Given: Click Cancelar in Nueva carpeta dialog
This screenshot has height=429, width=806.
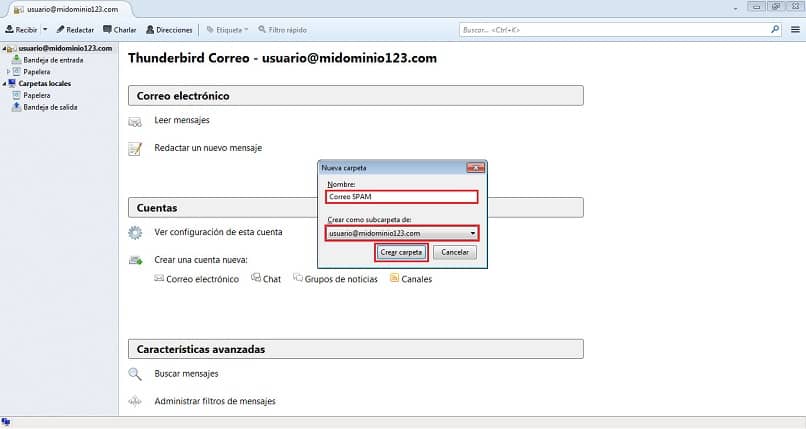Looking at the screenshot, I should click(x=455, y=252).
